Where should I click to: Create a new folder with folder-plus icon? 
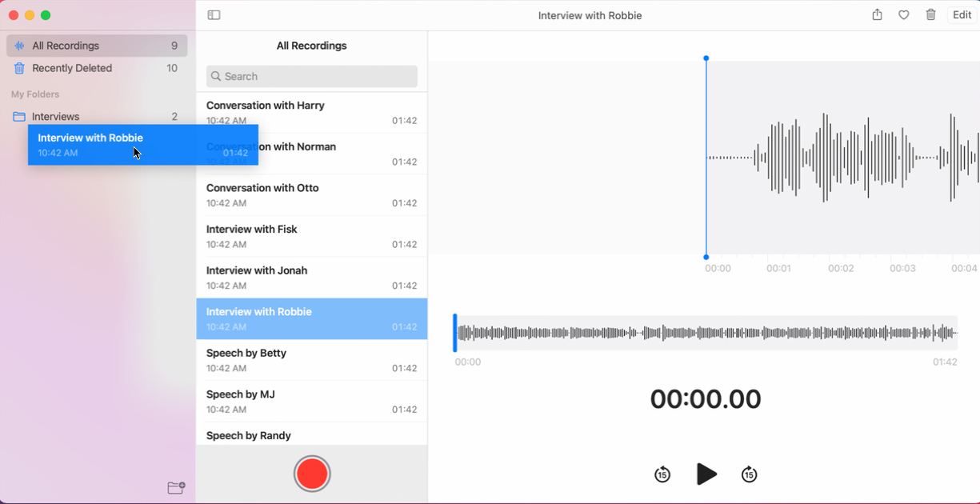click(176, 488)
